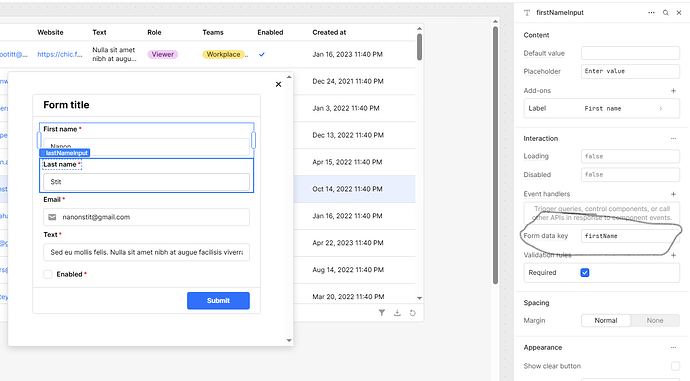Close the form modal with X icon

click(x=278, y=84)
